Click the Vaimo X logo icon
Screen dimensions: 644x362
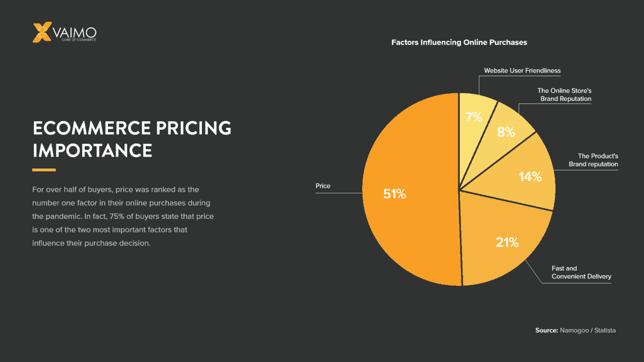pyautogui.click(x=42, y=32)
